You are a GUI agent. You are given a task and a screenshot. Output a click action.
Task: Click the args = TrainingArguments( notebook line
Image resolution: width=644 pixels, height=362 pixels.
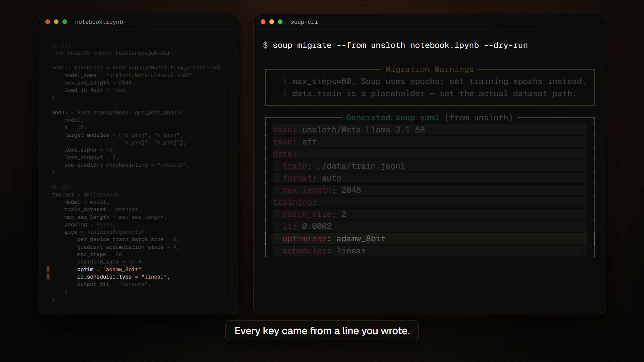tap(104, 232)
